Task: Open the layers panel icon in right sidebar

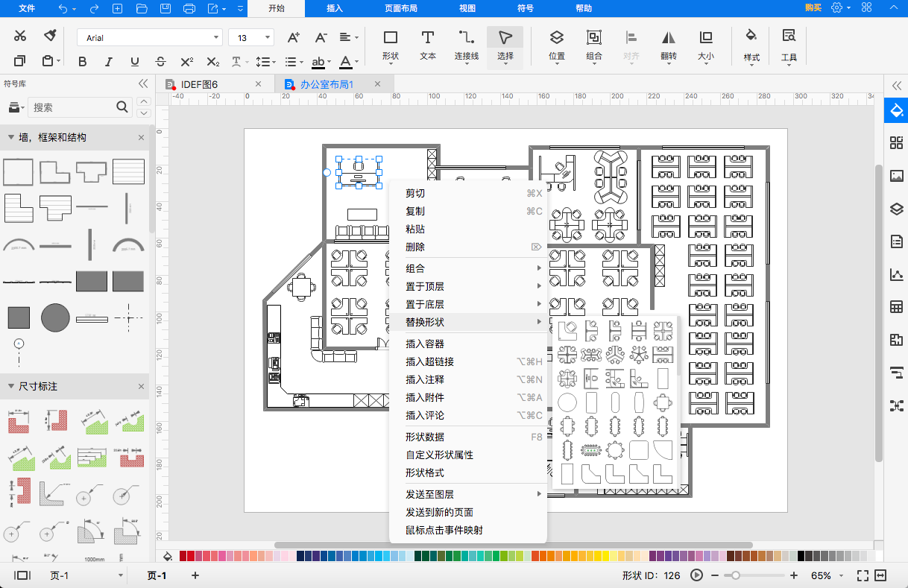Action: (896, 209)
